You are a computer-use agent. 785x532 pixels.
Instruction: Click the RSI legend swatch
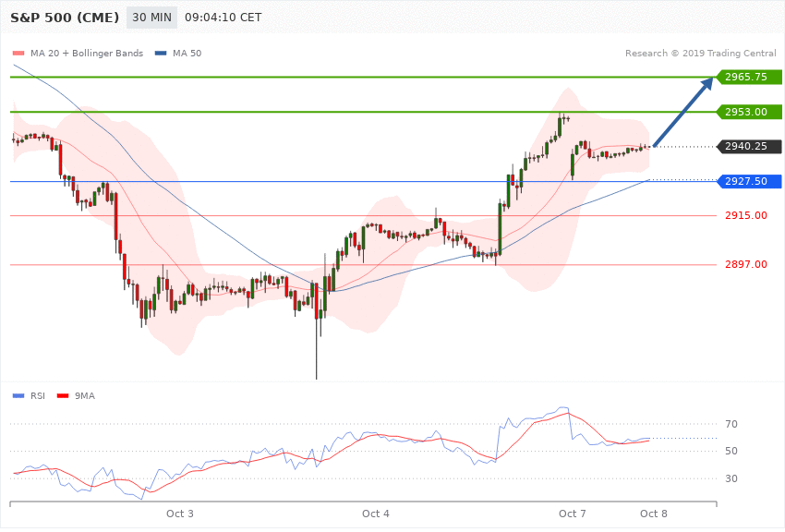point(18,396)
